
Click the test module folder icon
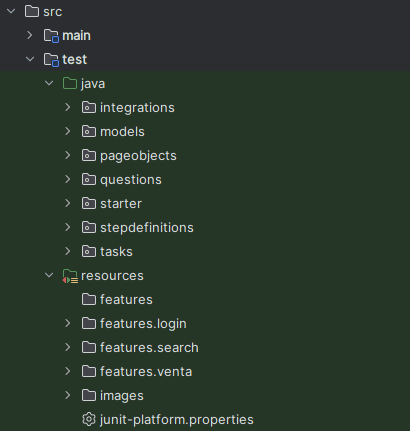pos(51,60)
